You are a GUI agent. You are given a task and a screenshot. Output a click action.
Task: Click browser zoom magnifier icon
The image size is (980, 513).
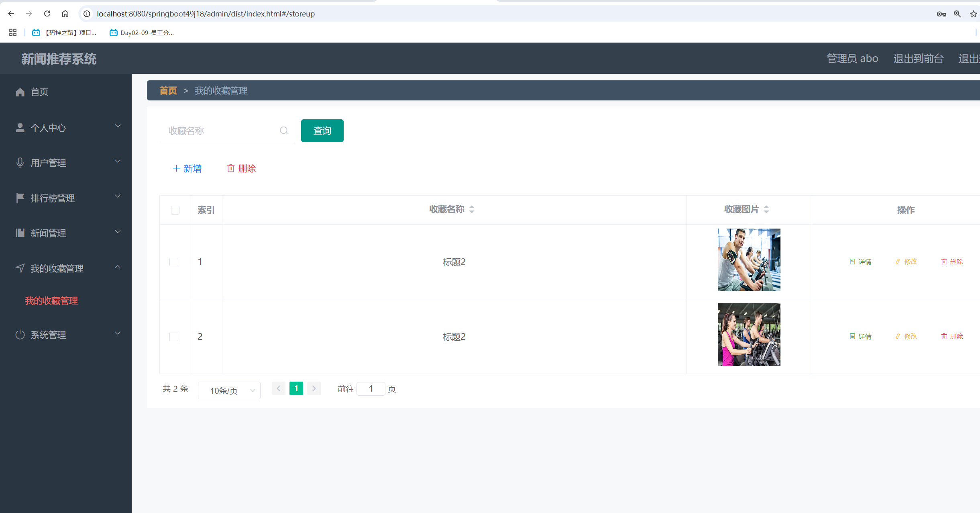coord(958,14)
